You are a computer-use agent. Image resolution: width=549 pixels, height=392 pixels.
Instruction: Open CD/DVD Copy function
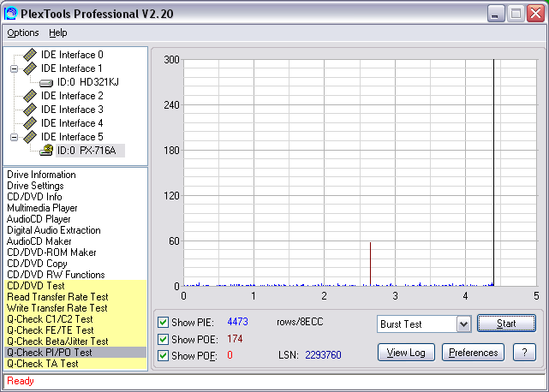37,264
